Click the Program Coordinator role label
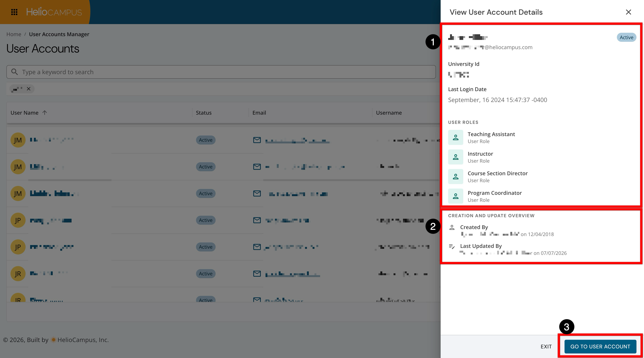This screenshot has width=644, height=358. [x=494, y=193]
